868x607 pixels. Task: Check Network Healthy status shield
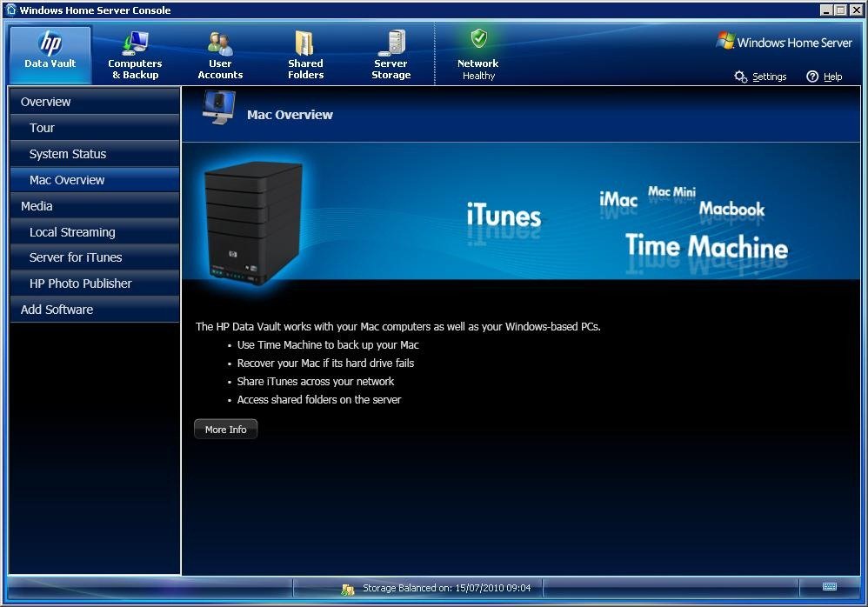[x=479, y=39]
